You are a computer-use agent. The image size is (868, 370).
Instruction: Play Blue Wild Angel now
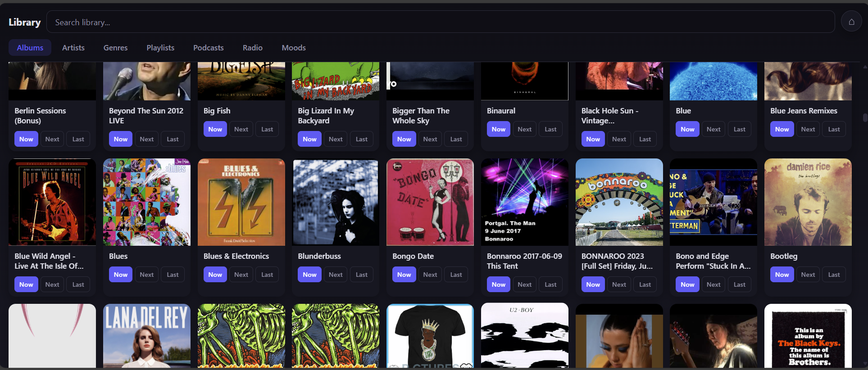click(26, 284)
